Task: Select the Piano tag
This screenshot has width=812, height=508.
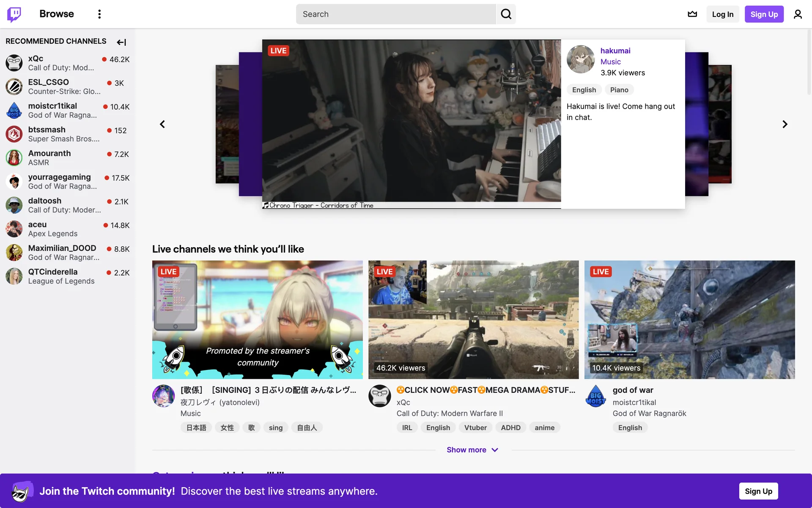Action: pyautogui.click(x=619, y=90)
